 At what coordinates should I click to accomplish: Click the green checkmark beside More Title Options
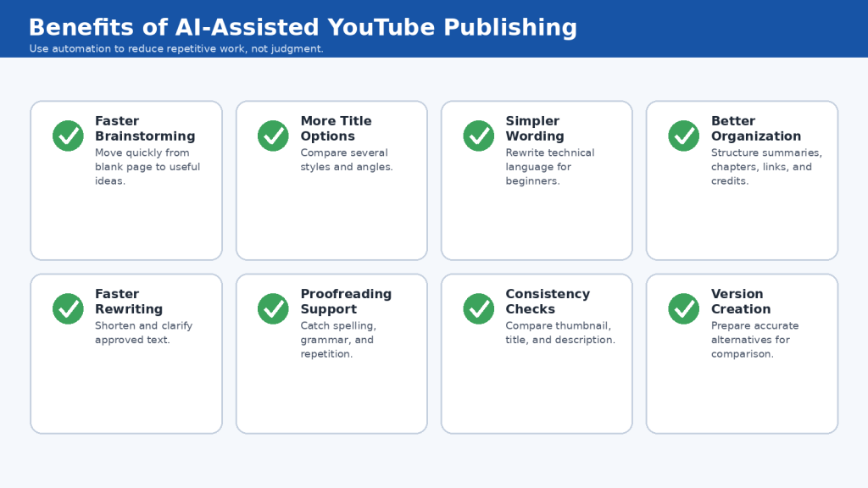click(273, 136)
